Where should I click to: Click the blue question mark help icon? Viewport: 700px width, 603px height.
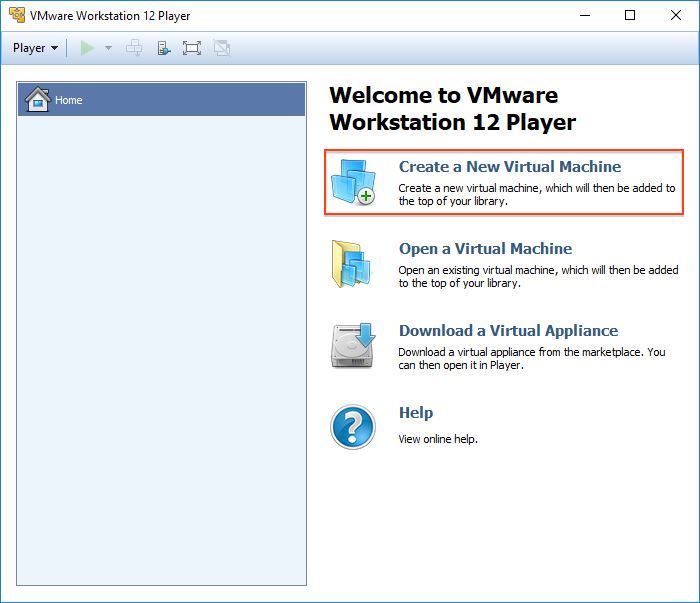(353, 427)
